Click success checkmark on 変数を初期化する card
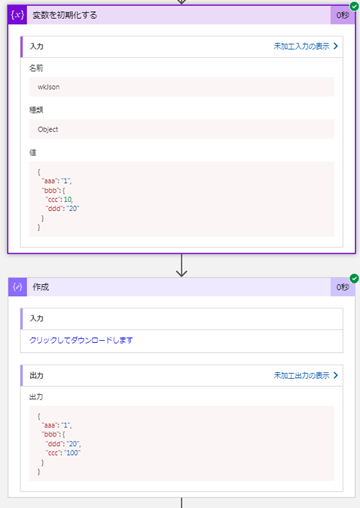360x508 pixels. click(354, 6)
